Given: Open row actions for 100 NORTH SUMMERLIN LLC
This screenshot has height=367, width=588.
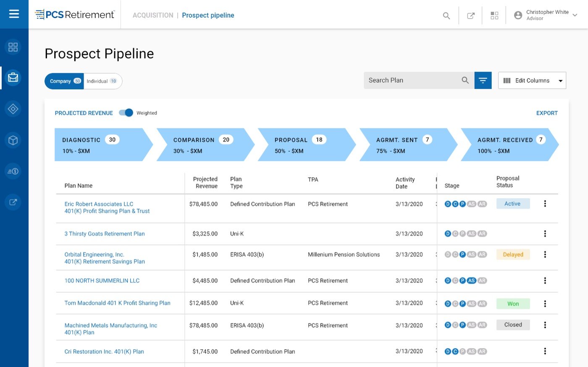Looking at the screenshot, I should coord(545,281).
